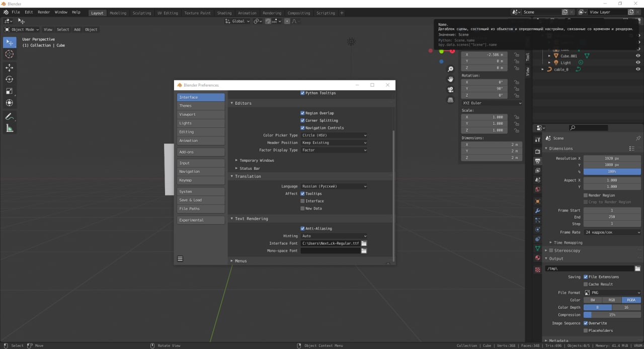This screenshot has height=349, width=644.
Task: Open the viewport Add menu
Action: click(x=77, y=30)
